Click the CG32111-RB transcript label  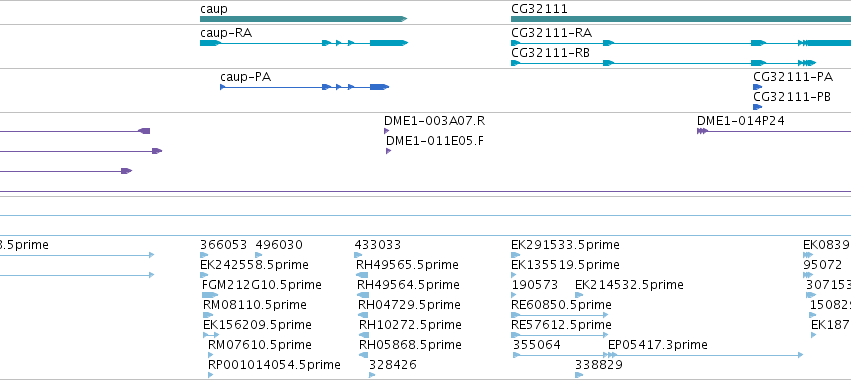click(x=550, y=53)
